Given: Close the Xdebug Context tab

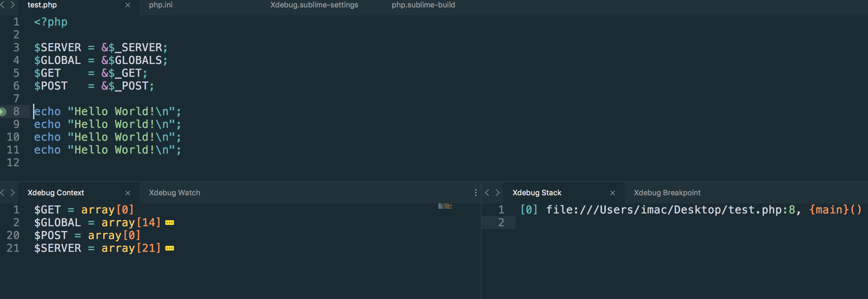Looking at the screenshot, I should pos(128,193).
